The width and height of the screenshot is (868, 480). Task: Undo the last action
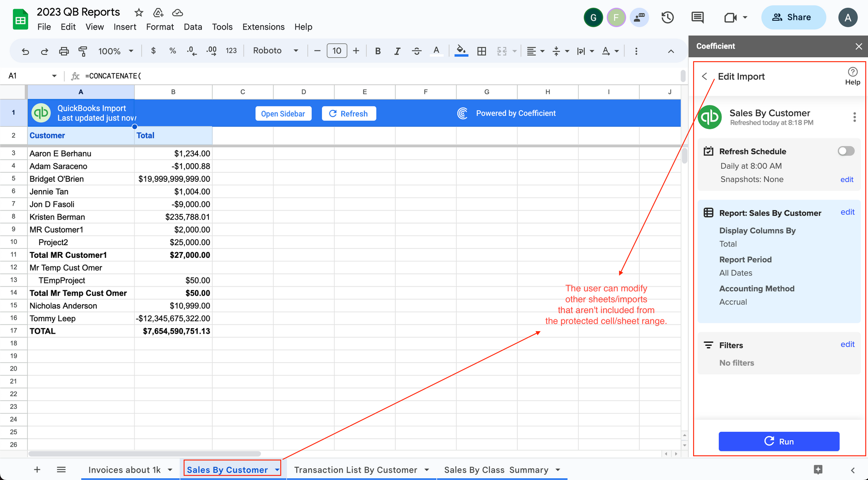tap(25, 51)
